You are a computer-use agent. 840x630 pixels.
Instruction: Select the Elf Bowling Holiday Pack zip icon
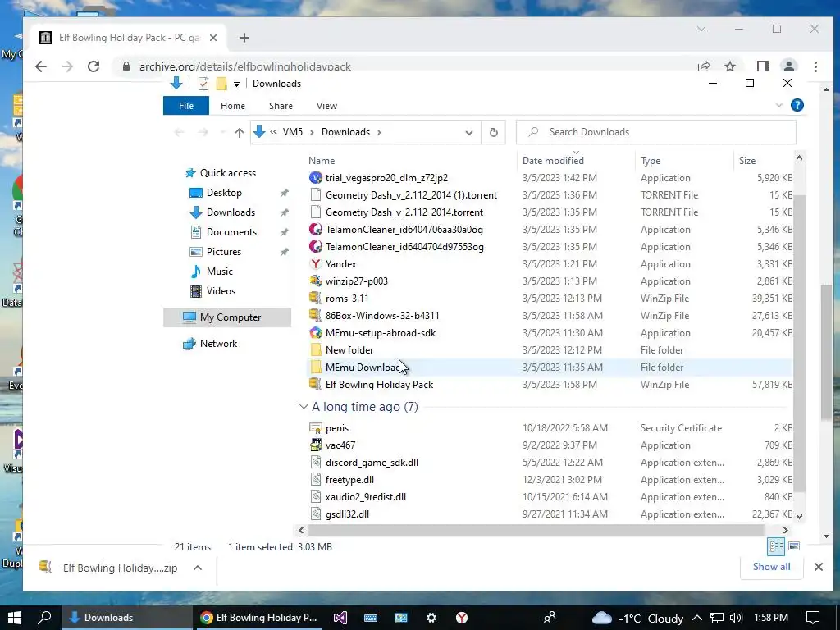(316, 384)
